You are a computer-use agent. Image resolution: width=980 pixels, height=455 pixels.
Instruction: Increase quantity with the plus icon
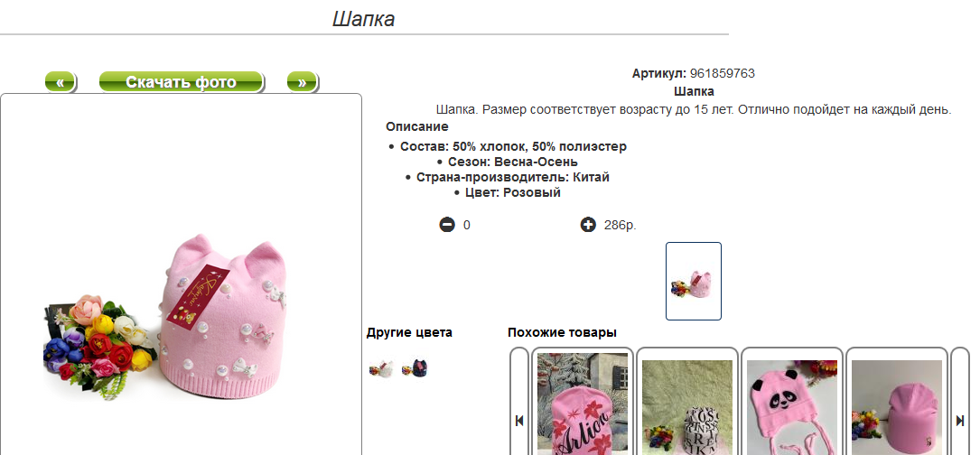[x=588, y=225]
